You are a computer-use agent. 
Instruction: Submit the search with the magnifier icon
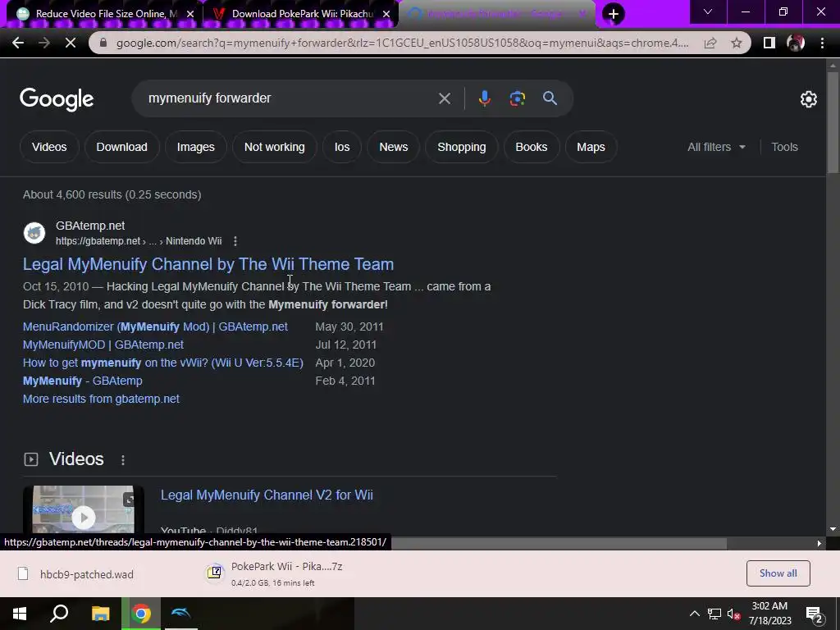550,98
